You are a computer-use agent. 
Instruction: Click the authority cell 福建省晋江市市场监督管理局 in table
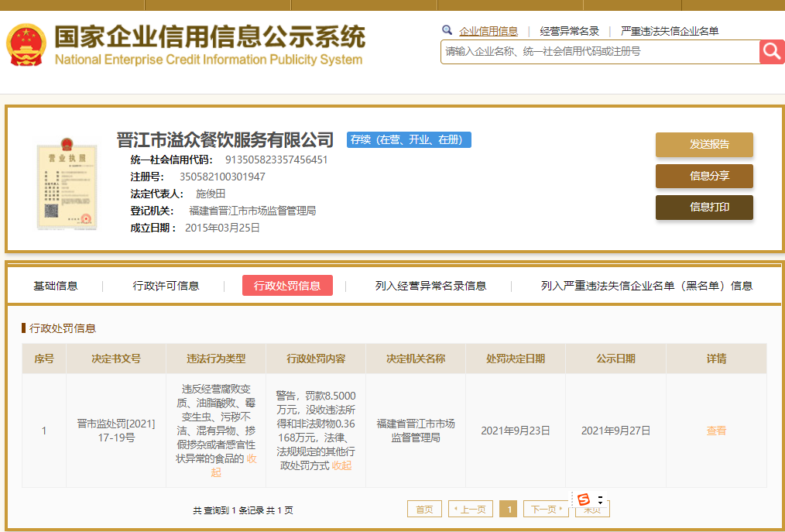tap(416, 431)
